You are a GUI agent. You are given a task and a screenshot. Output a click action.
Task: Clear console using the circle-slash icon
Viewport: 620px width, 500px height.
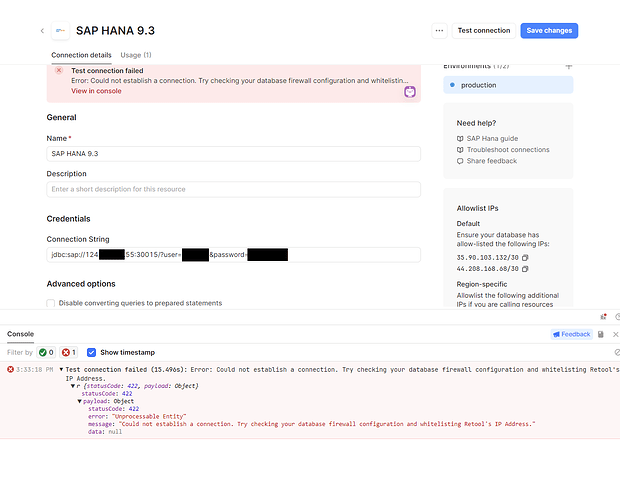click(x=617, y=352)
